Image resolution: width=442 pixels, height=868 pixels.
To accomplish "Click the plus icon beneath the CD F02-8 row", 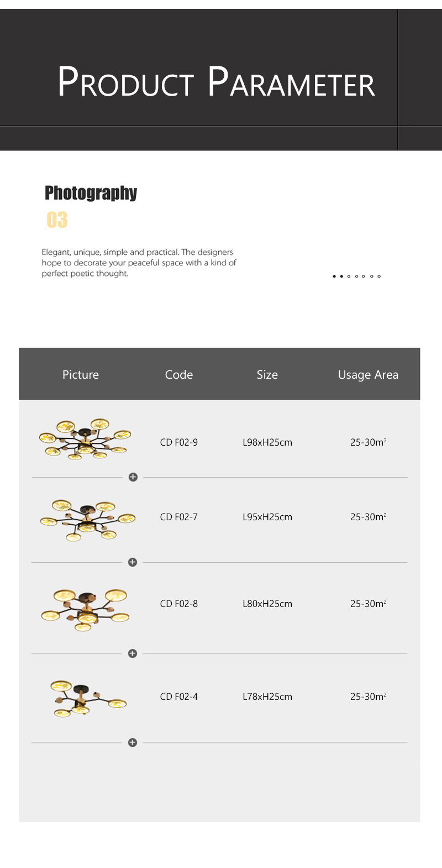I will tap(133, 653).
